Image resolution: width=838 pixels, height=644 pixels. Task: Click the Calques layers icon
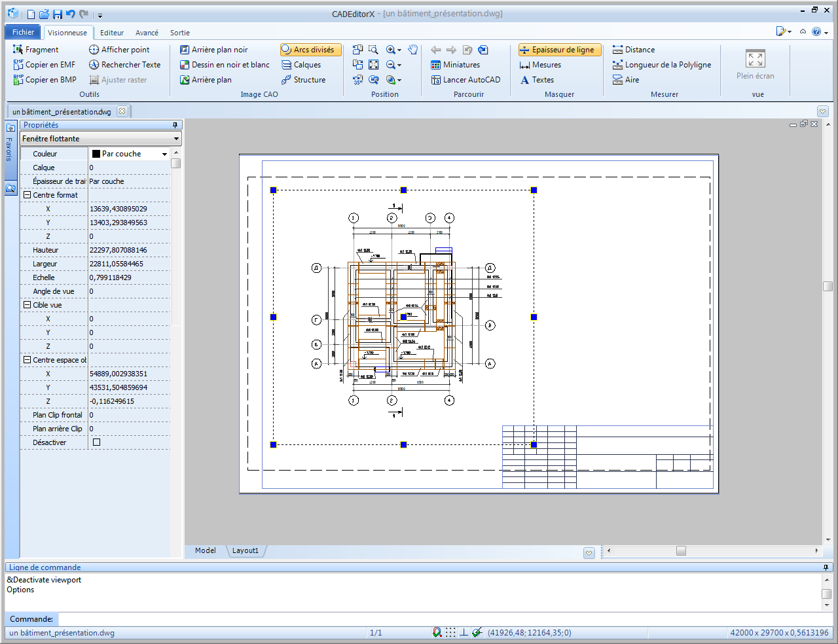tap(287, 65)
